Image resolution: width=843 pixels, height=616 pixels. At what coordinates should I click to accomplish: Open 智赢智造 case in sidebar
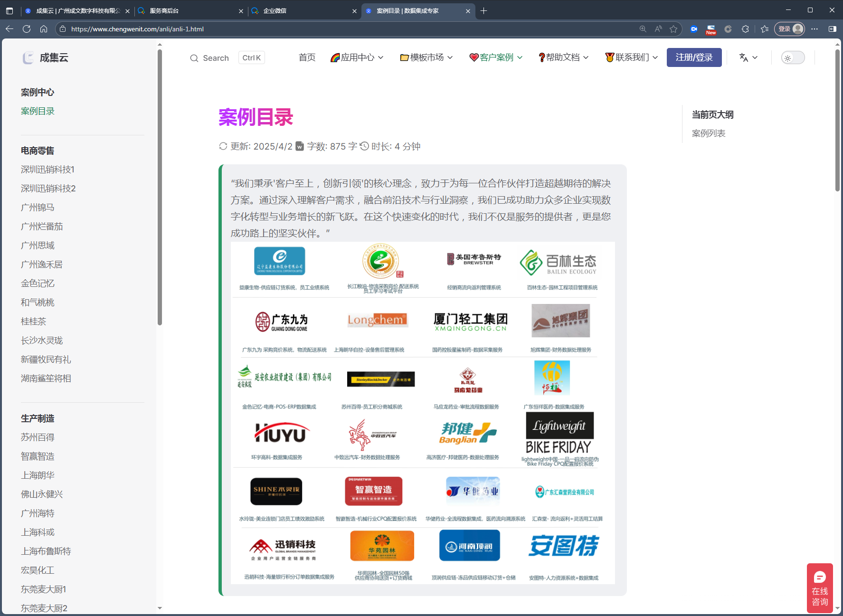pyautogui.click(x=38, y=456)
